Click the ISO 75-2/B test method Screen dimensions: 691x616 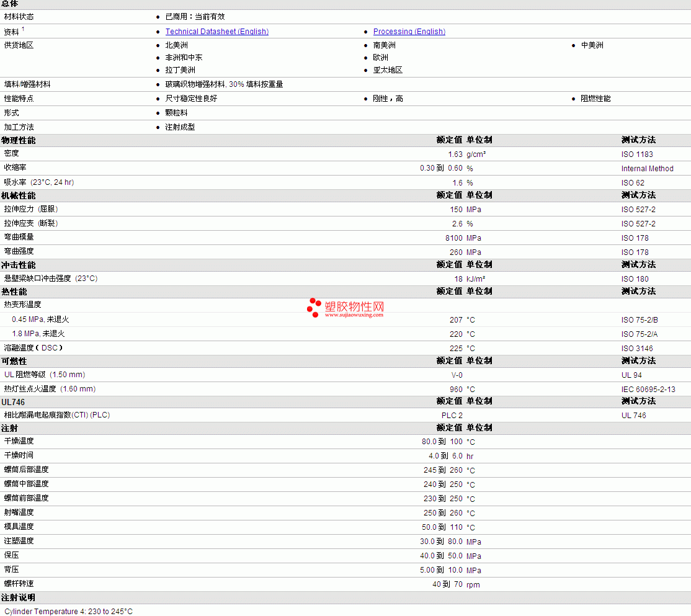tap(640, 320)
